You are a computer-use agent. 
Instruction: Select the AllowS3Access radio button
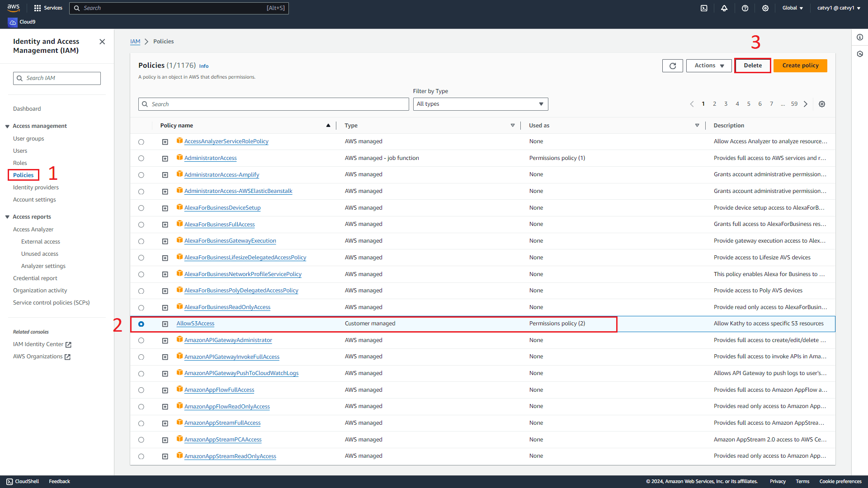[x=142, y=323]
